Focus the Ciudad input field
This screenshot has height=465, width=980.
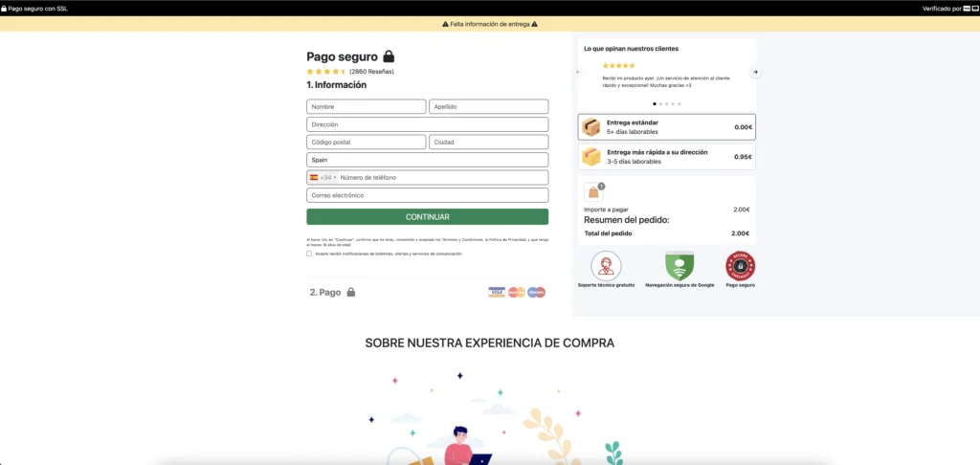[489, 142]
